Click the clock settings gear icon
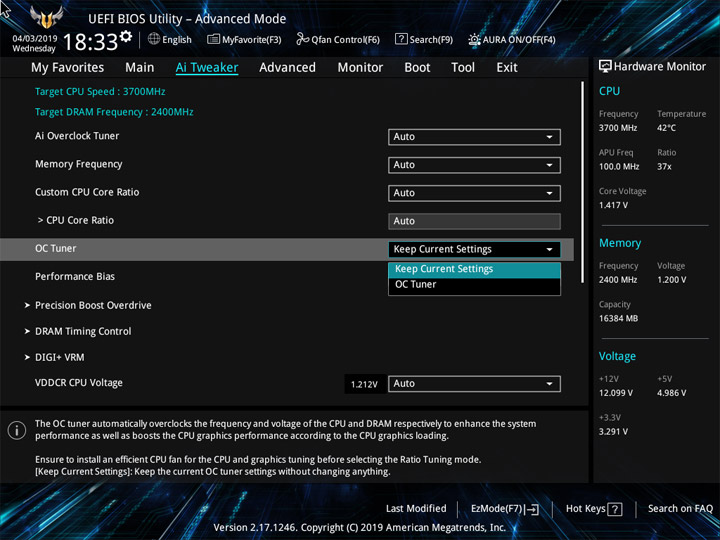 [126, 36]
